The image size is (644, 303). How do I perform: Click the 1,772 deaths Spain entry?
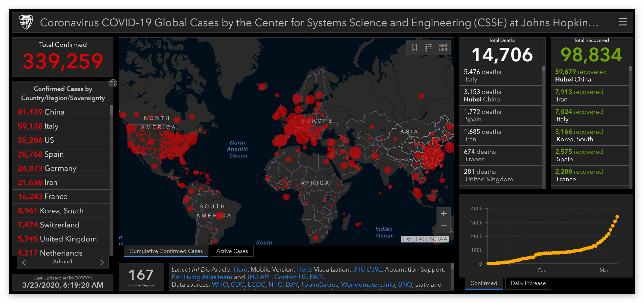tap(500, 116)
